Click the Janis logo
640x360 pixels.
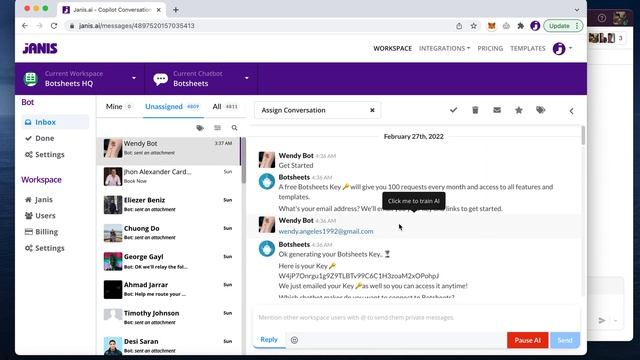click(40, 48)
